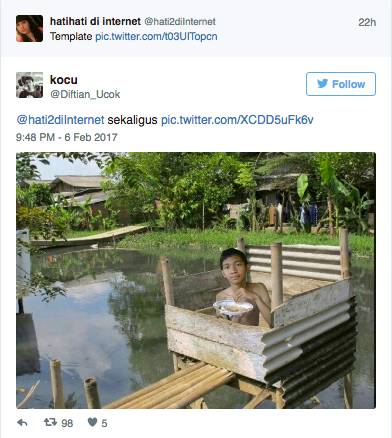
Task: Click the kocu display name
Action: click(64, 80)
